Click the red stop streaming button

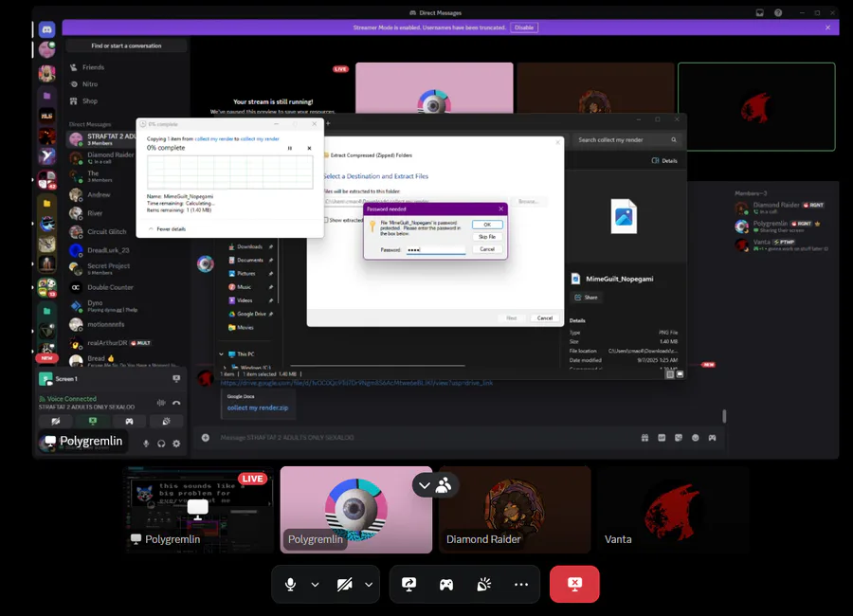coord(574,584)
